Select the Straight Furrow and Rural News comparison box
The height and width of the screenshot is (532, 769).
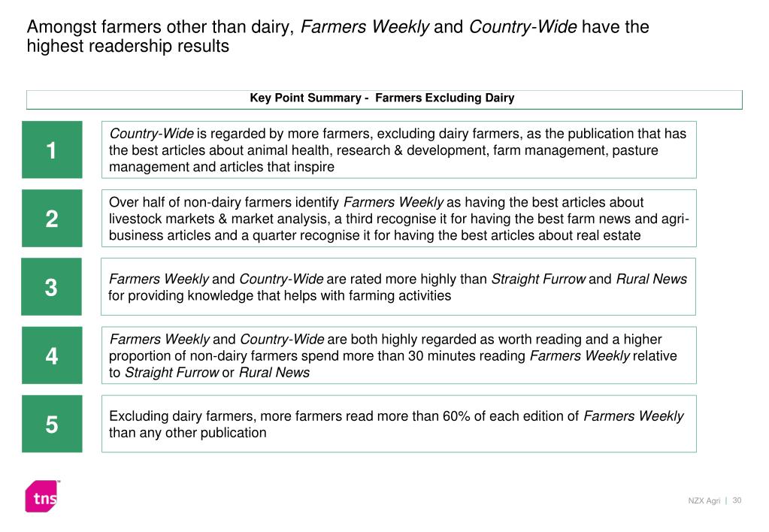point(398,287)
